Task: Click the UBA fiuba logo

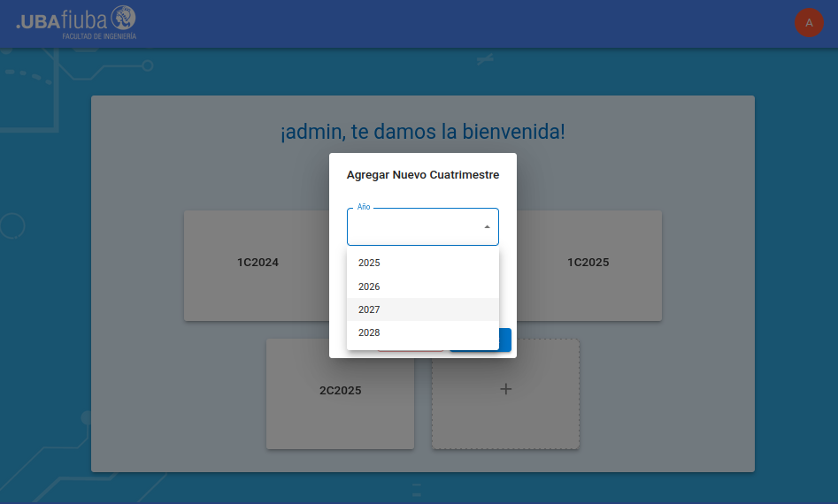Action: pyautogui.click(x=75, y=22)
